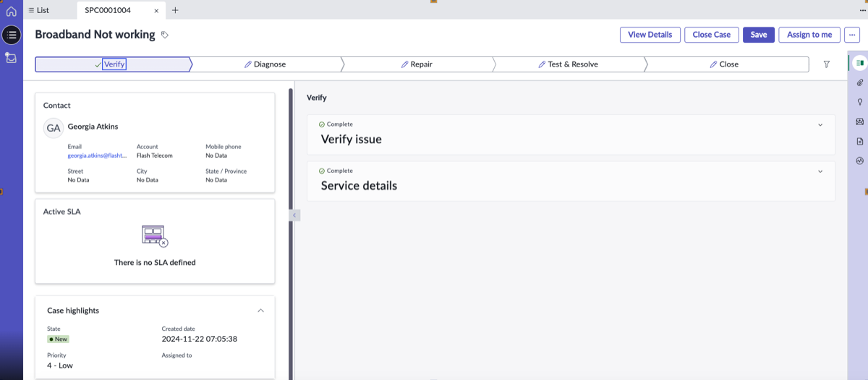The width and height of the screenshot is (868, 380).
Task: Click the Save button
Action: (759, 35)
